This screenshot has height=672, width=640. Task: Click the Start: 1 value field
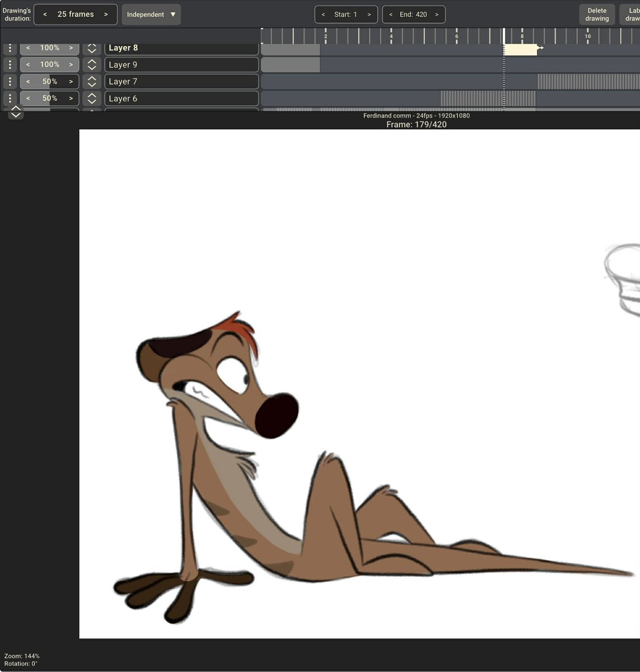(345, 15)
